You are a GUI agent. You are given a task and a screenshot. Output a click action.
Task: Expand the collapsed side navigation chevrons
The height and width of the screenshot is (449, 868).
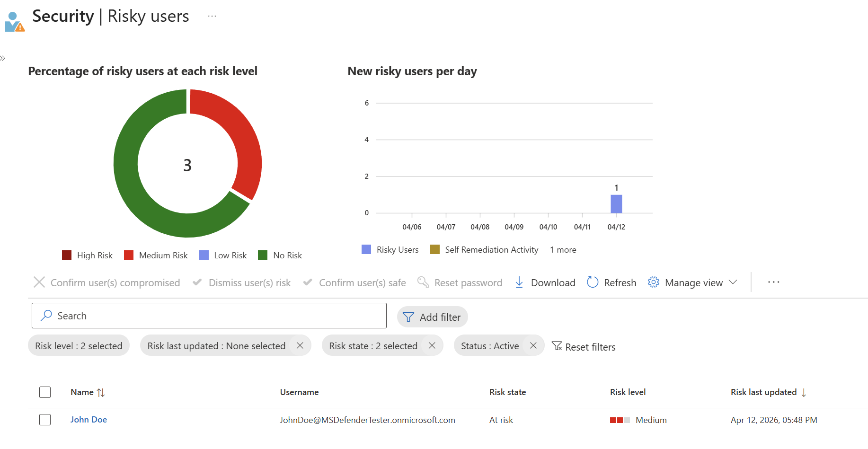(x=3, y=58)
